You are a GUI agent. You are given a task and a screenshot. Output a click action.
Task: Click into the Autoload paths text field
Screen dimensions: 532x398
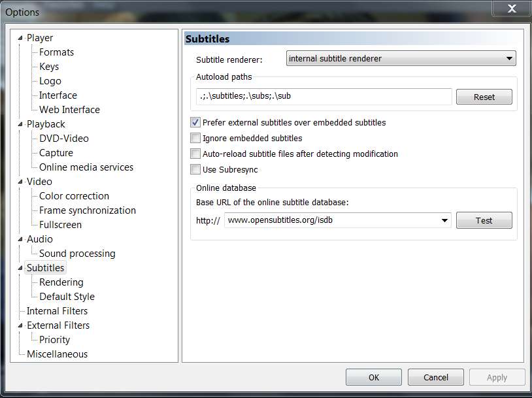pos(324,96)
